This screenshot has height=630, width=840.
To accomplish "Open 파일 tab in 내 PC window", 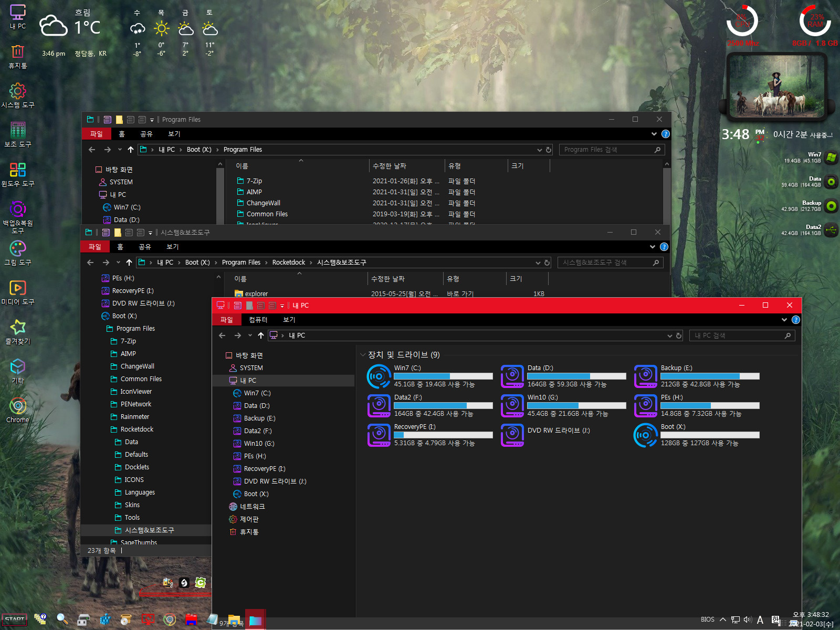I will point(227,320).
